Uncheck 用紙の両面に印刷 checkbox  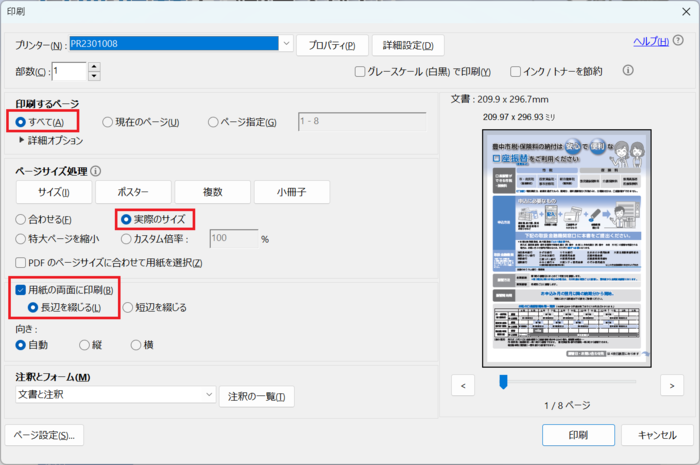point(22,290)
